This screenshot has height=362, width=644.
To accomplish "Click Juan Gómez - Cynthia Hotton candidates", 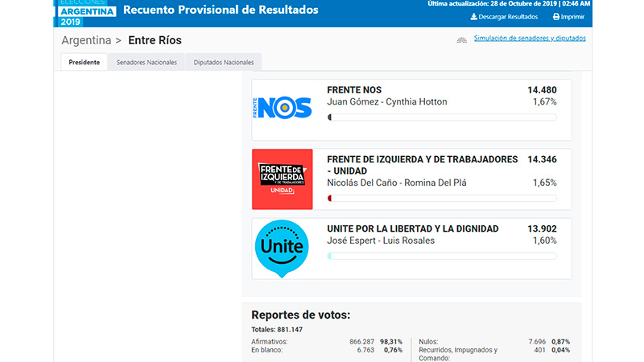I will pyautogui.click(x=387, y=102).
